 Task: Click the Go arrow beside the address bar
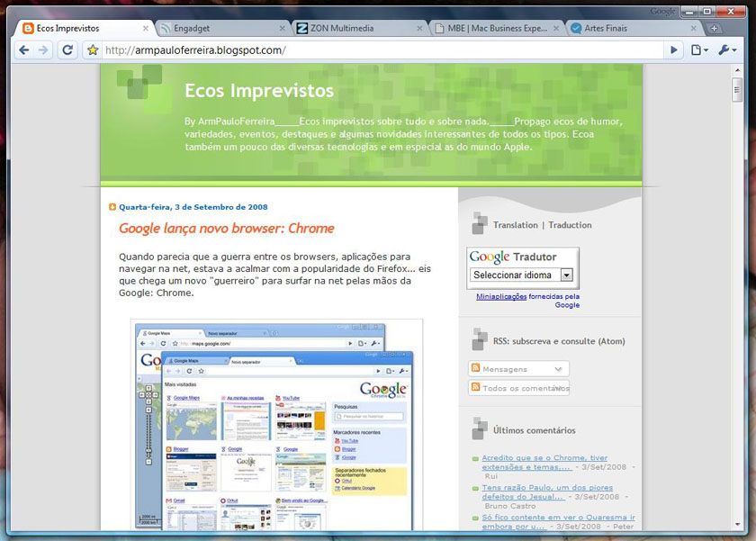tap(674, 50)
